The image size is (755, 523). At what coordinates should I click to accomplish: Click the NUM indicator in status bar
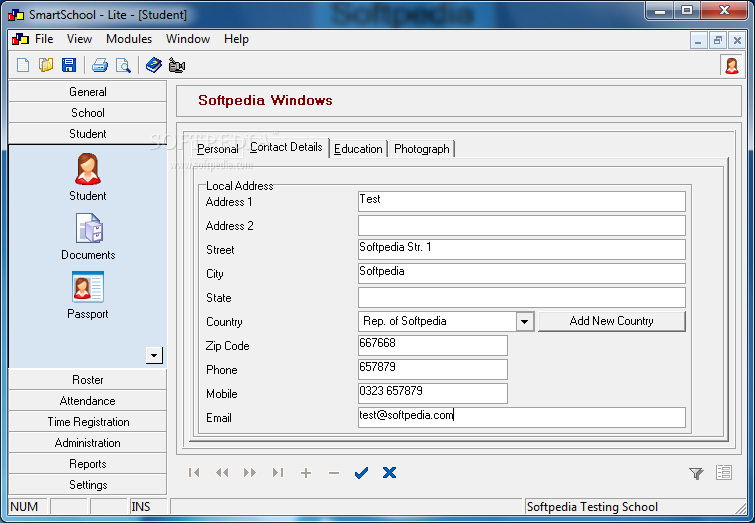24,507
